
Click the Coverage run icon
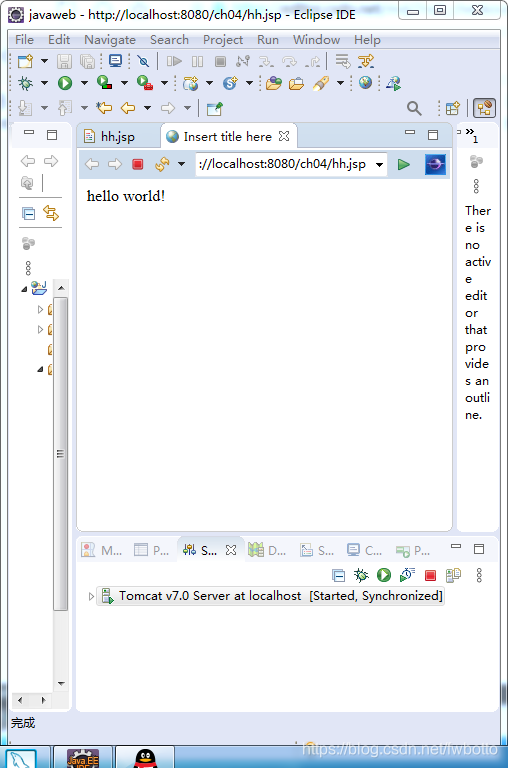[105, 83]
